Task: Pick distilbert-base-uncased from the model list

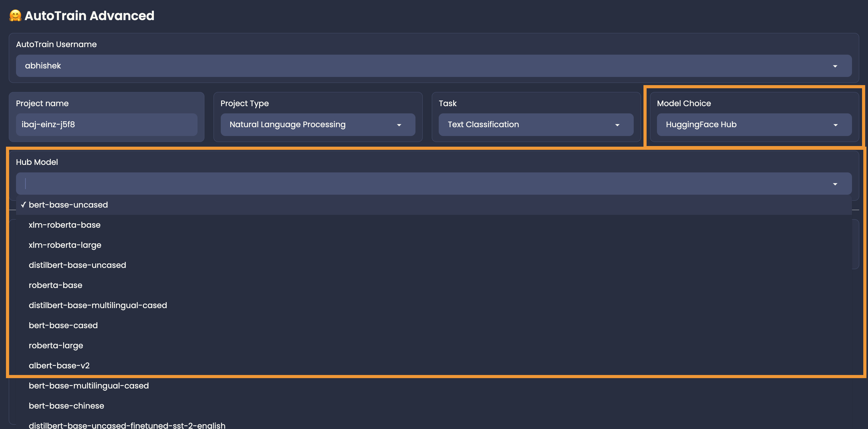Action: pyautogui.click(x=77, y=265)
